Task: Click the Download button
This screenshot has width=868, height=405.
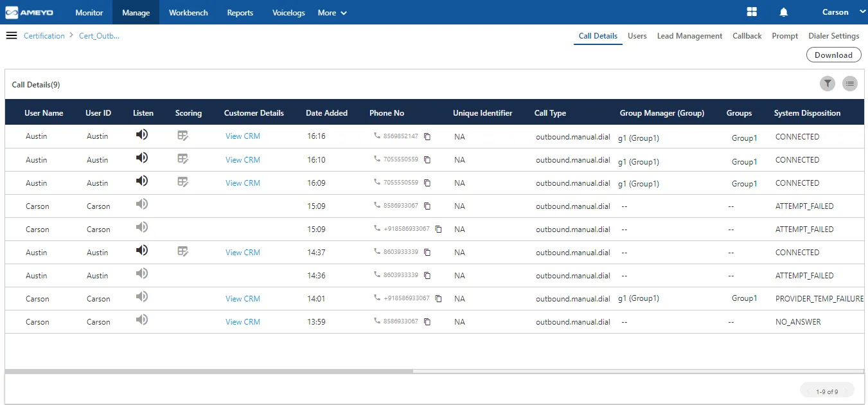Action: [833, 55]
